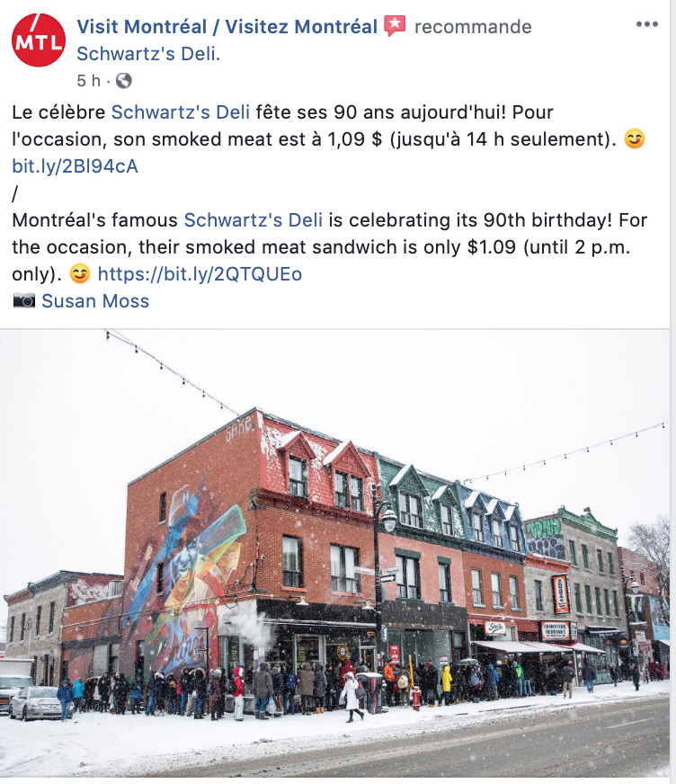Click the camera emoji before Susan Moss

(23, 300)
